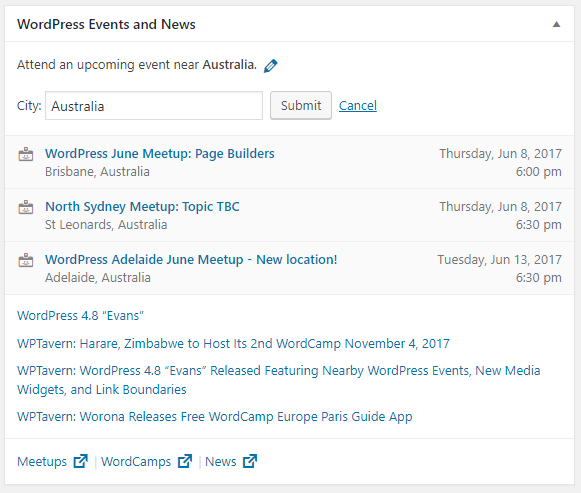
Task: Open North Sydney Meetup: Topic TBC
Action: (142, 206)
